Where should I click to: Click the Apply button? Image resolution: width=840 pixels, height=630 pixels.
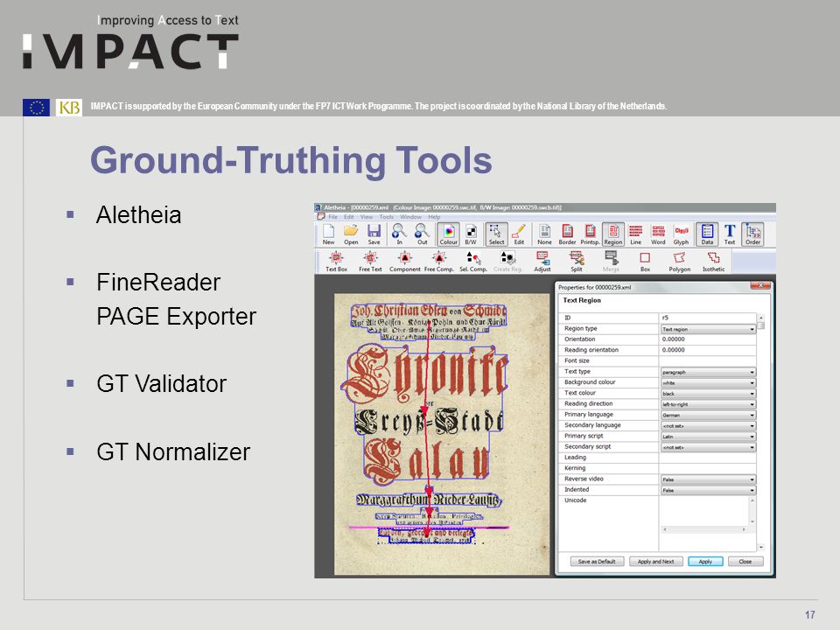pyautogui.click(x=705, y=562)
